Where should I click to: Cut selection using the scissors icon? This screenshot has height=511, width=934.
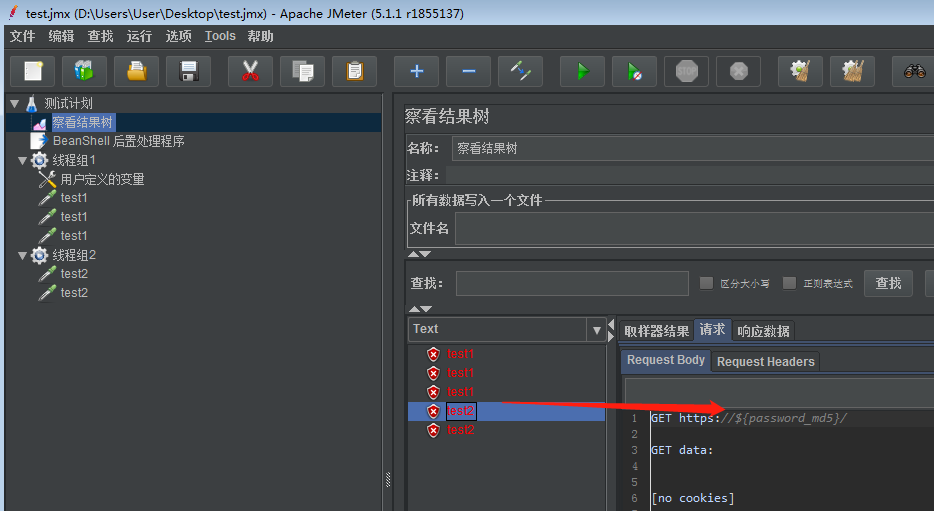250,71
